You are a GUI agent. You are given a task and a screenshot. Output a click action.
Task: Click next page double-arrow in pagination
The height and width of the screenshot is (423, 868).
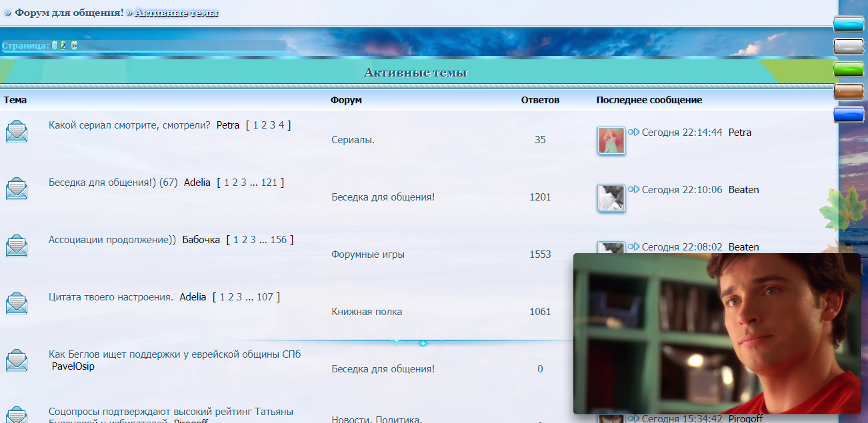point(74,46)
